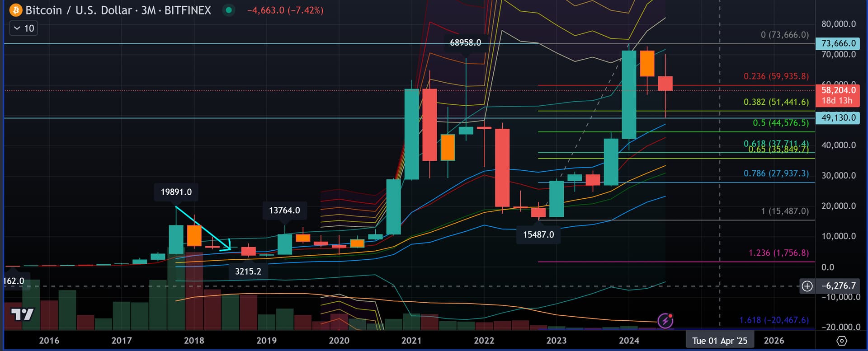Select the 49,130.0 price axis label
This screenshot has height=351, width=868.
coord(838,118)
